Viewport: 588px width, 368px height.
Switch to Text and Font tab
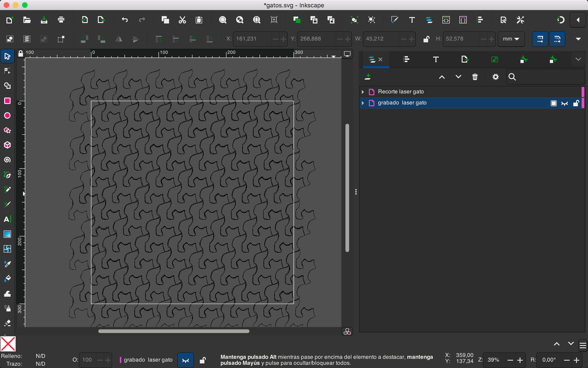[436, 59]
